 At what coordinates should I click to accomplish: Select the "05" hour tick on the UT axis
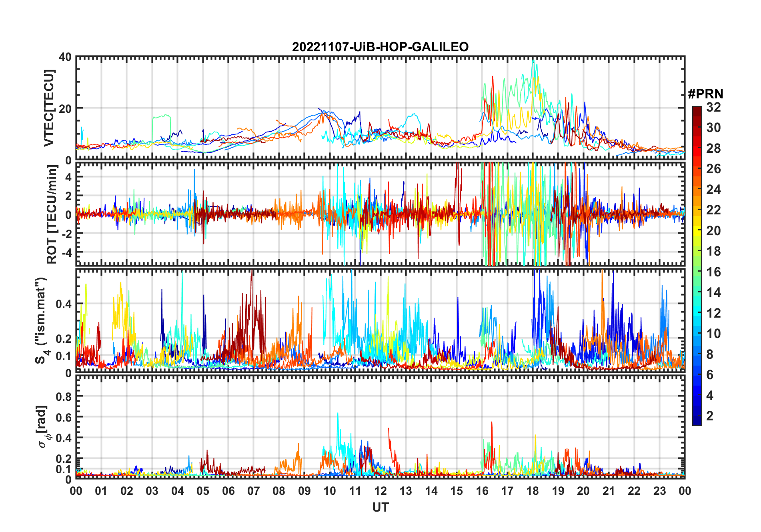coord(203,491)
